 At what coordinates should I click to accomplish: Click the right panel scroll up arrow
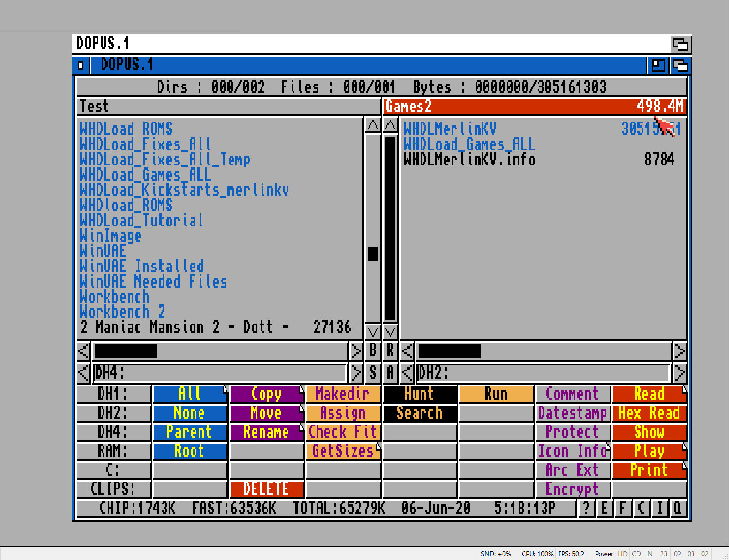tap(390, 125)
